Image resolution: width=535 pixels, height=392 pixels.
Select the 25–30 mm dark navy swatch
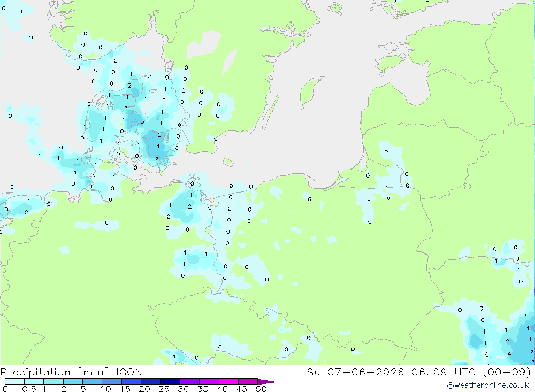pyautogui.click(x=170, y=381)
